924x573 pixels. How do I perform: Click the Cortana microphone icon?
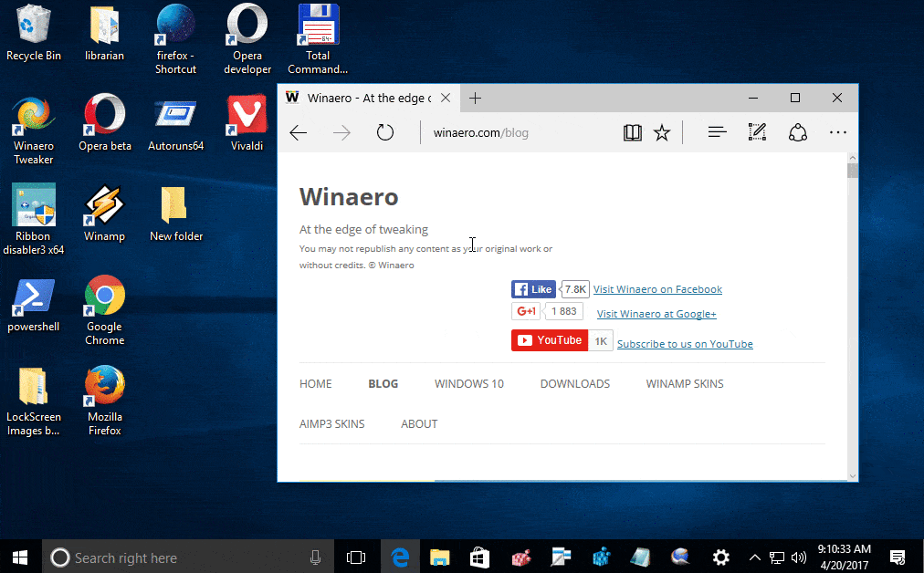[315, 557]
